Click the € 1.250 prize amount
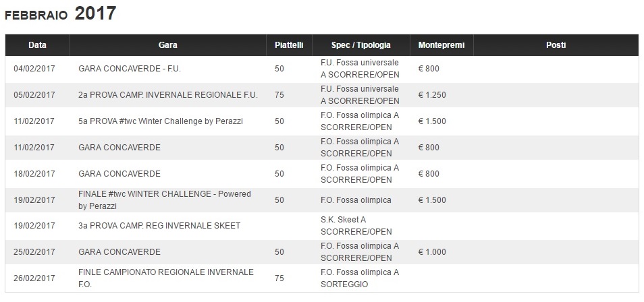The height and width of the screenshot is (302, 644). [x=432, y=95]
